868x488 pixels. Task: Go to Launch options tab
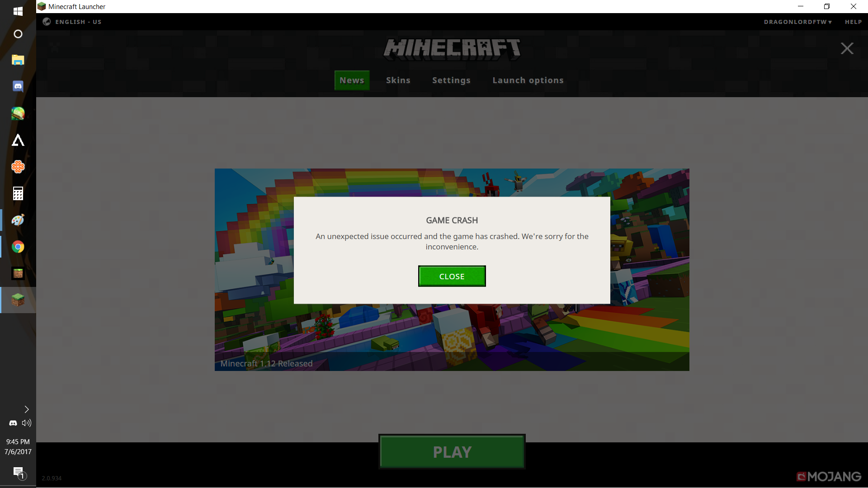click(528, 80)
